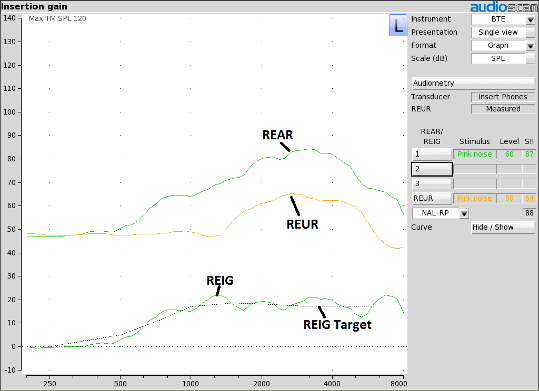The width and height of the screenshot is (539, 391).
Task: Click the empty stimulus cell for test 2
Action: pyautogui.click(x=474, y=169)
